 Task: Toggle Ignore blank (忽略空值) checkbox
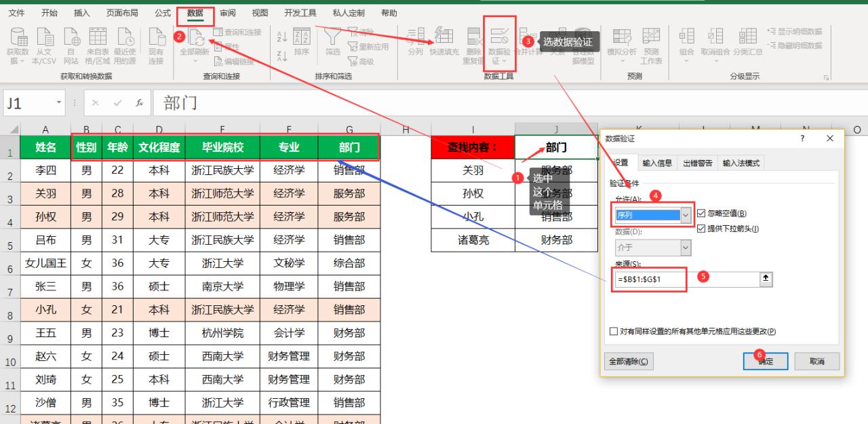point(701,213)
